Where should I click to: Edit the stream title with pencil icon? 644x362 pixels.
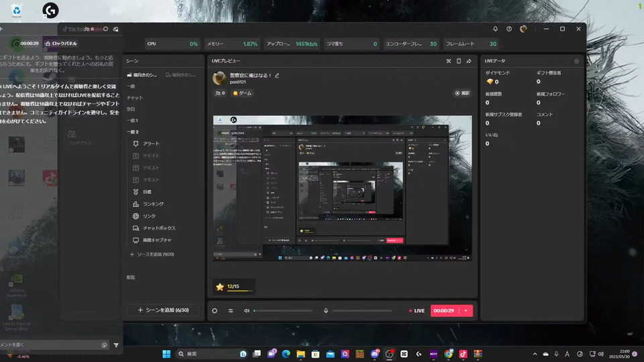[x=277, y=76]
